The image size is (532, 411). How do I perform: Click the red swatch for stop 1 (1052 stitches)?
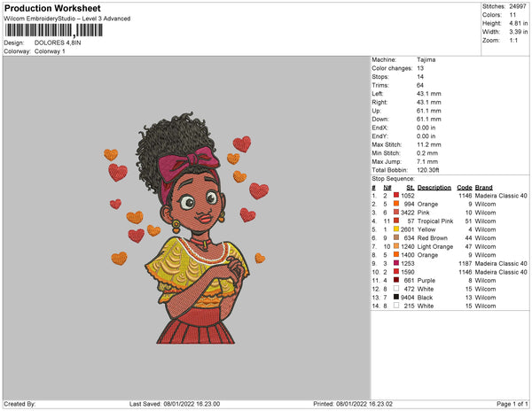click(x=396, y=195)
